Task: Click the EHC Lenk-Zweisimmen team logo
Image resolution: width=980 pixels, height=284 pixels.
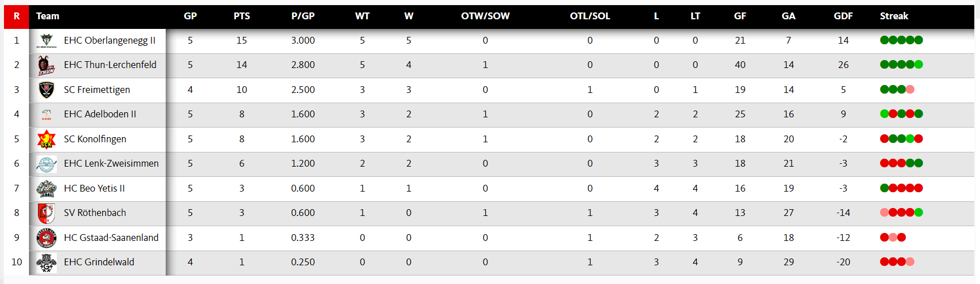Action: [x=47, y=164]
